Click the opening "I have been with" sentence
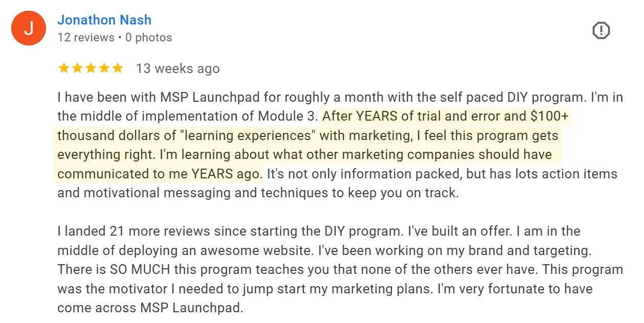The image size is (644, 323). click(102, 97)
